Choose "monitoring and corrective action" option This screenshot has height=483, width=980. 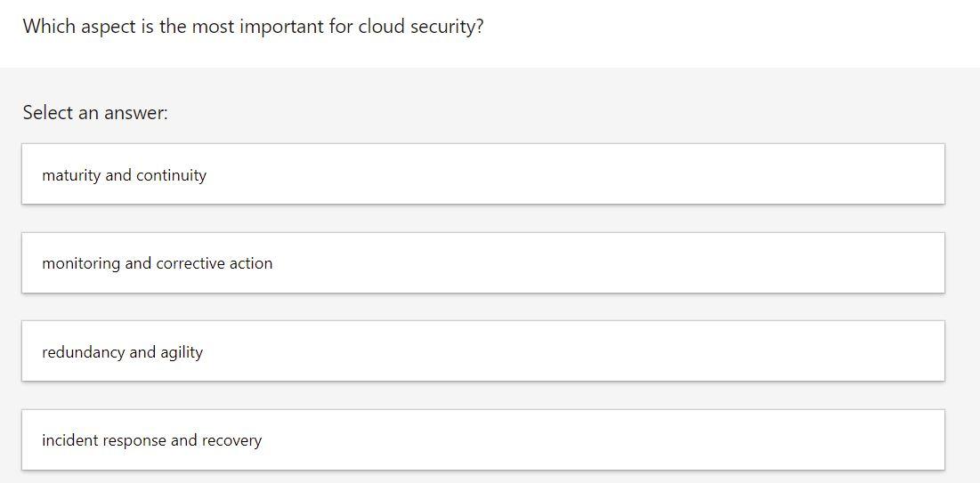(157, 263)
